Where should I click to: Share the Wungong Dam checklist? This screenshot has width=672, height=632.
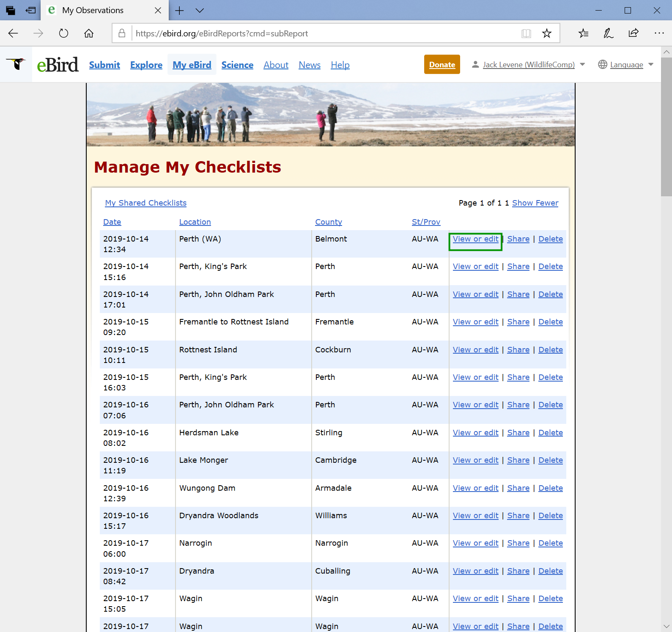point(518,488)
